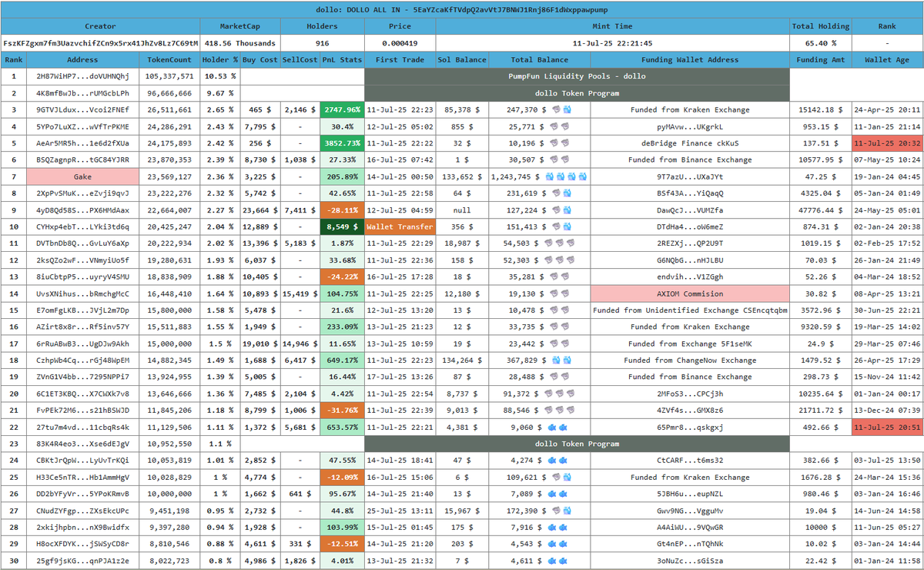Click the orange PnL cell "-31.76%"
The height and width of the screenshot is (570, 924).
tap(342, 411)
